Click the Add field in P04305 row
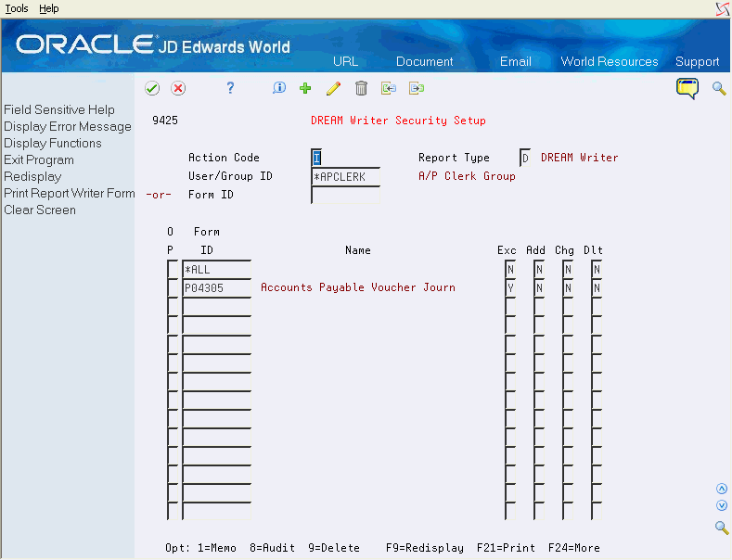Viewport: 732px width, 560px height. click(x=539, y=288)
